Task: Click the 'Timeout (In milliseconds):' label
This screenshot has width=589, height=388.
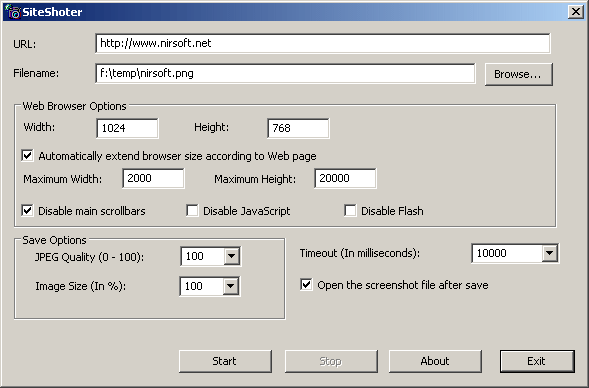Action: [359, 254]
